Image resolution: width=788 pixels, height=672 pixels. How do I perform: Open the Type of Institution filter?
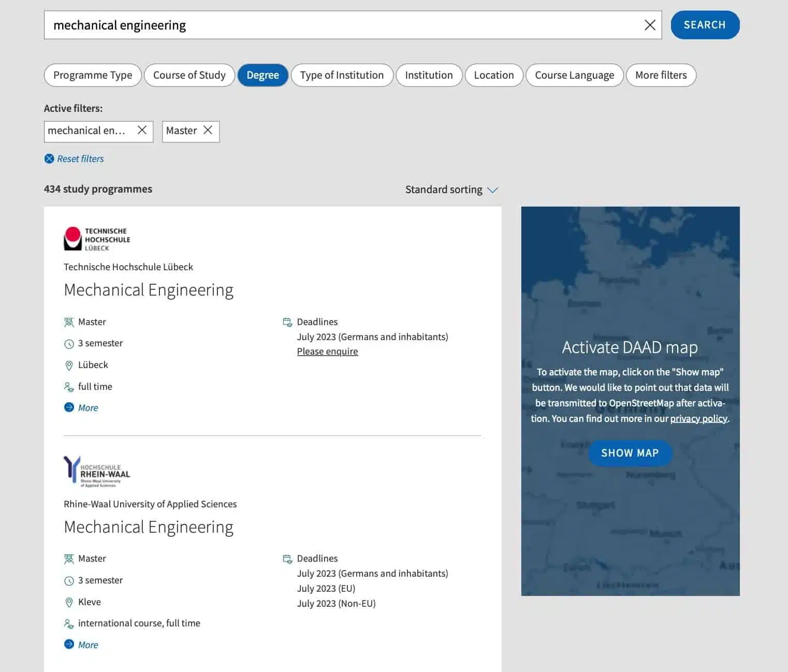point(342,75)
